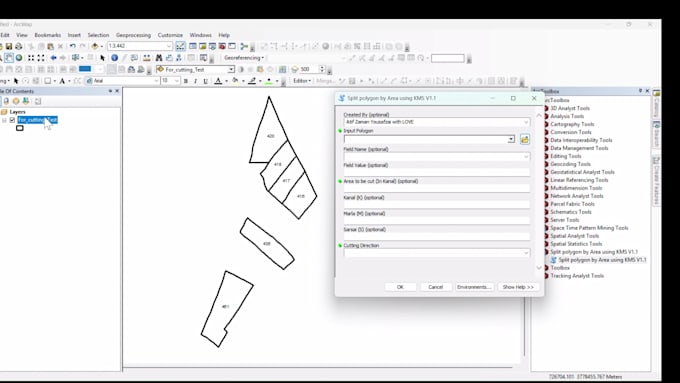Open the Arial font dropdown
This screenshot has width=680, height=383.
tap(157, 81)
